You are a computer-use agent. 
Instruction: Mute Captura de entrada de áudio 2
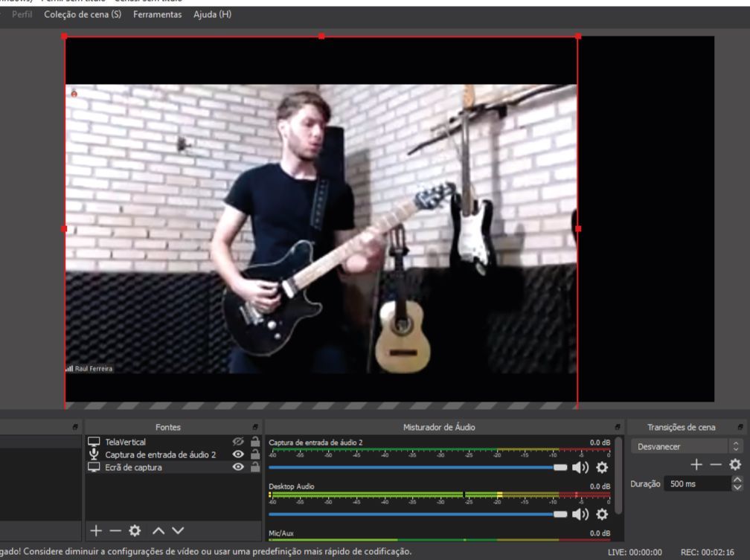(578, 468)
